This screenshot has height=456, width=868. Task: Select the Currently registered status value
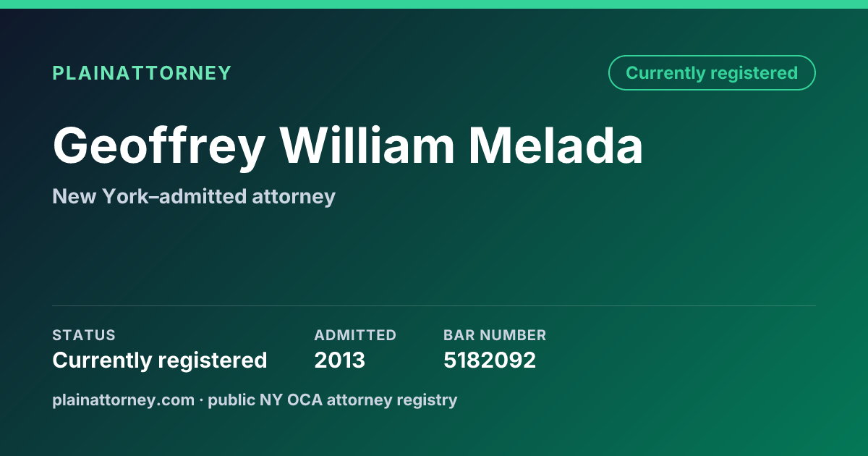[x=160, y=360]
